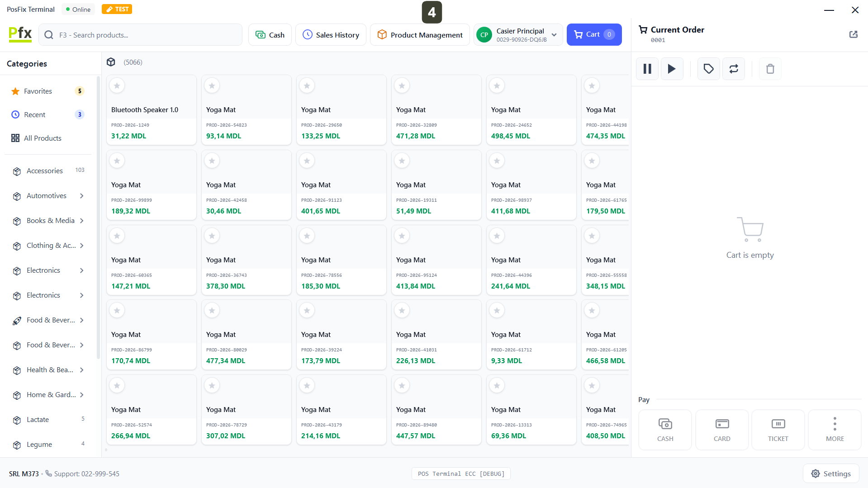Click the price tag discount icon
The image size is (868, 488).
pos(708,69)
